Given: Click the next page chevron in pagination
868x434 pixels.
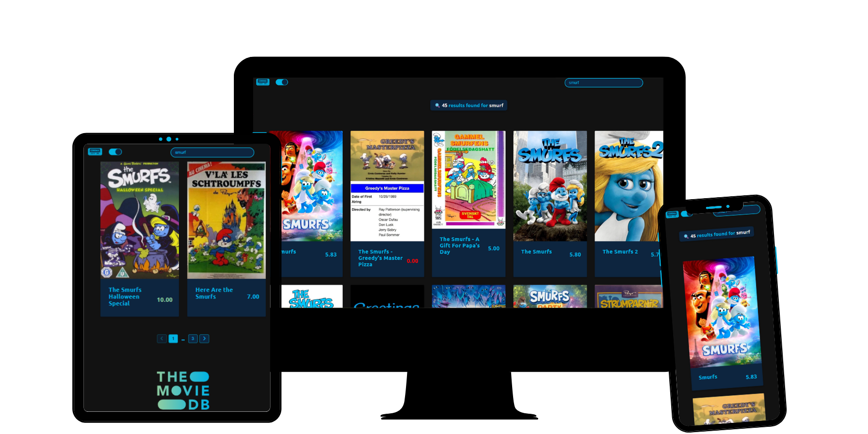Looking at the screenshot, I should (204, 339).
